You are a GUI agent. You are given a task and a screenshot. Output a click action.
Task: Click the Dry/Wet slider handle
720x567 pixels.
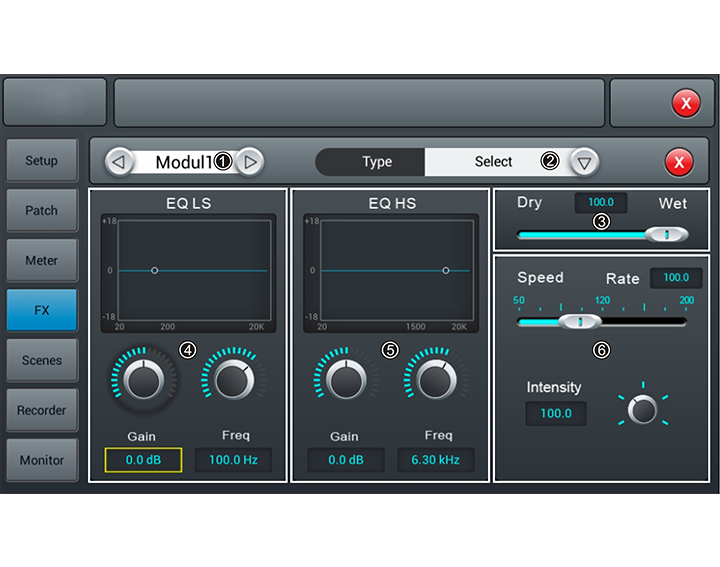tap(666, 234)
